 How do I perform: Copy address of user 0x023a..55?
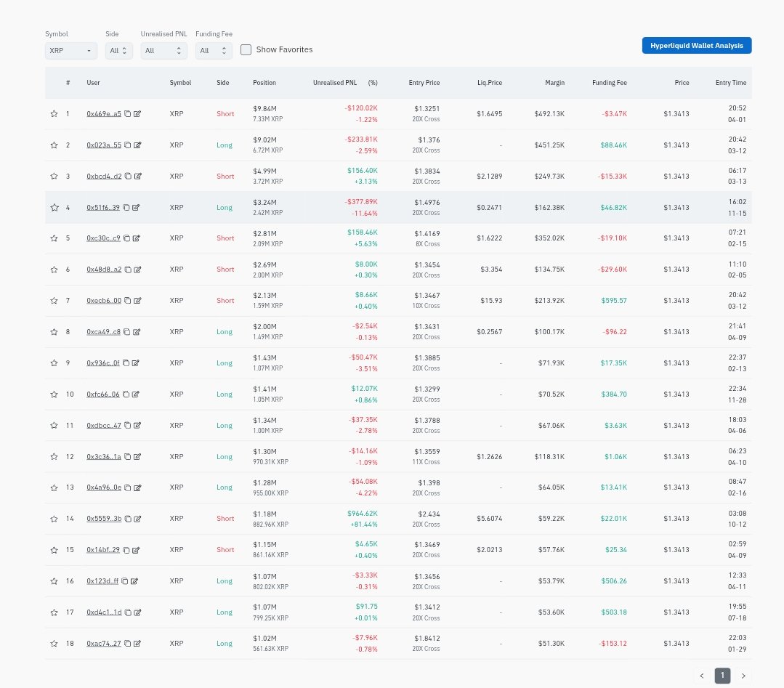[x=127, y=145]
